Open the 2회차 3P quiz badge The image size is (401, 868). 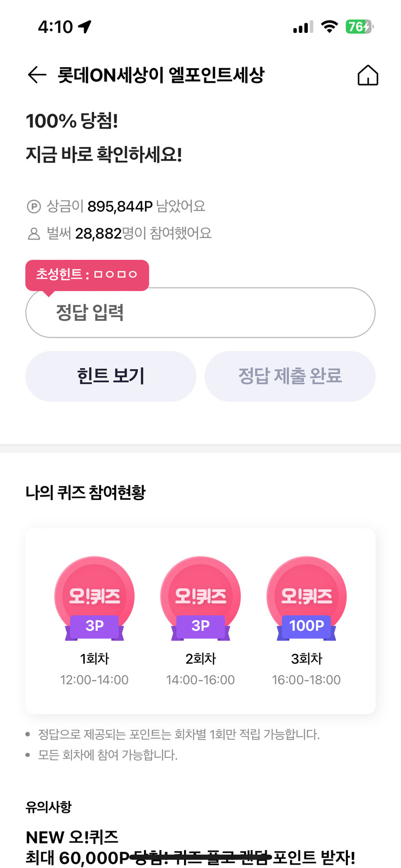[x=200, y=599]
